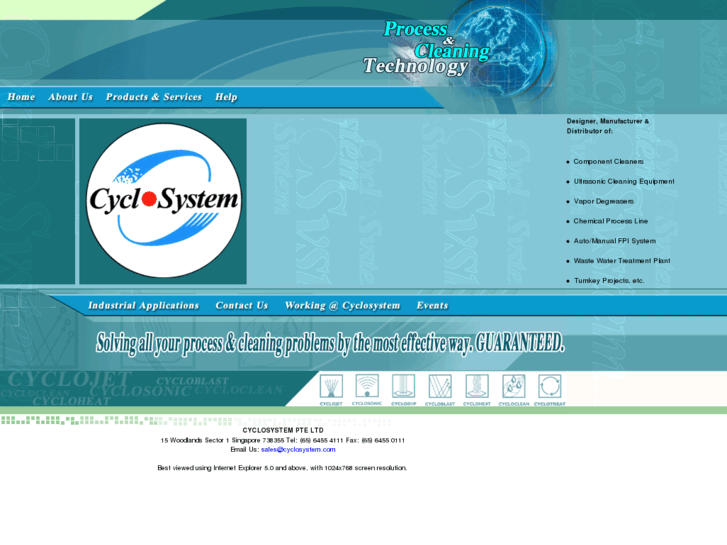Click 'Waste Water Treatment Plant' item
Viewport: 727px width, 545px height.
point(622,261)
